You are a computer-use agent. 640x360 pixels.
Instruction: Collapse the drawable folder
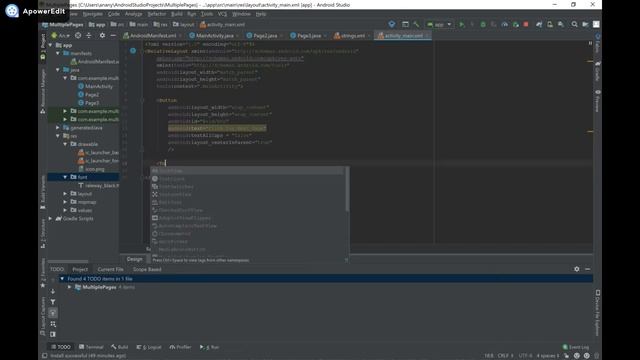coord(65,144)
